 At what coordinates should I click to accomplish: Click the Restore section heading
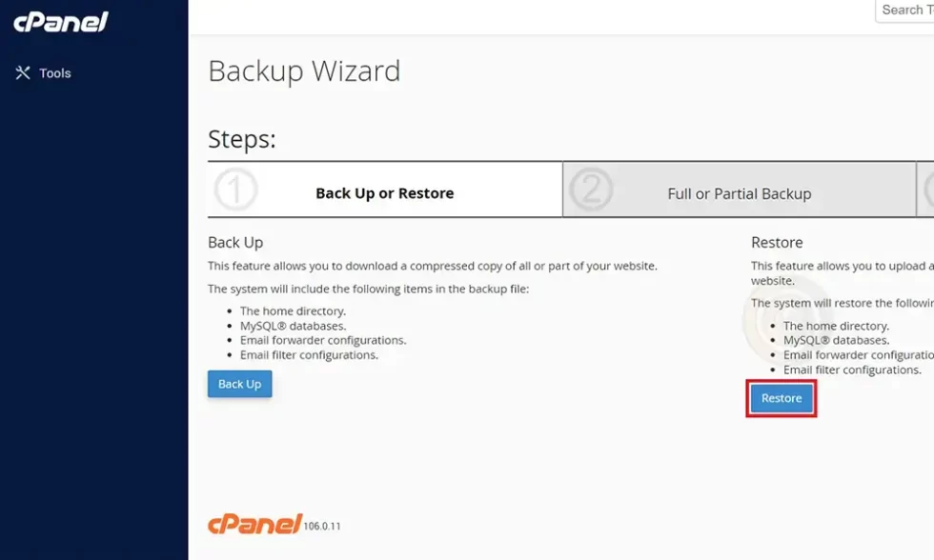point(777,243)
